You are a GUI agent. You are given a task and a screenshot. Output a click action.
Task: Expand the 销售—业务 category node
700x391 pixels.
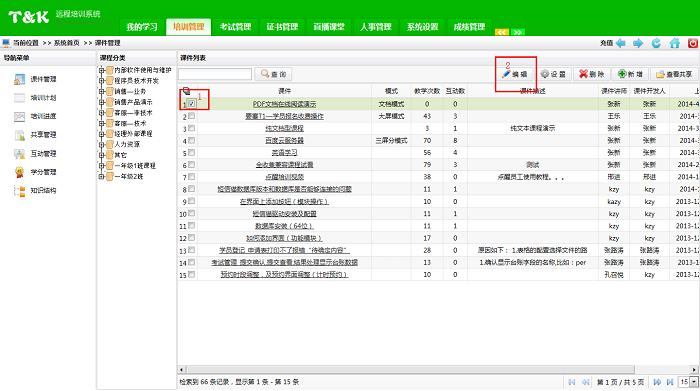pyautogui.click(x=102, y=92)
